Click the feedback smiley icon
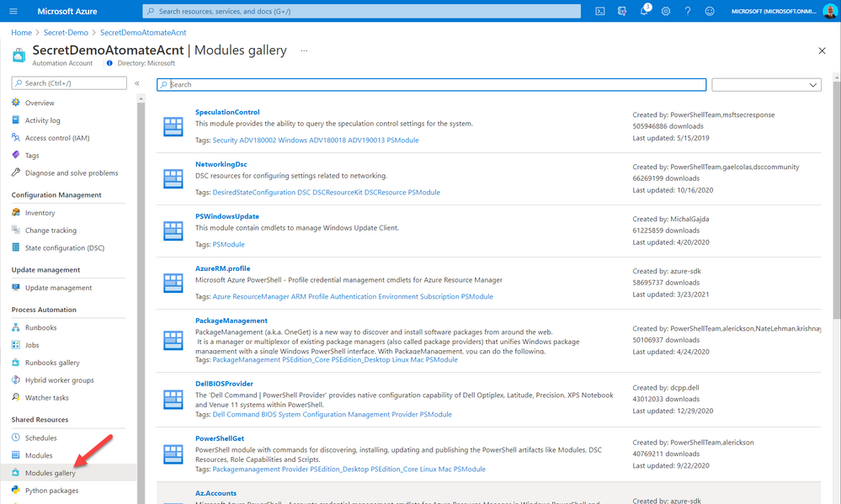The image size is (841, 504). point(710,12)
